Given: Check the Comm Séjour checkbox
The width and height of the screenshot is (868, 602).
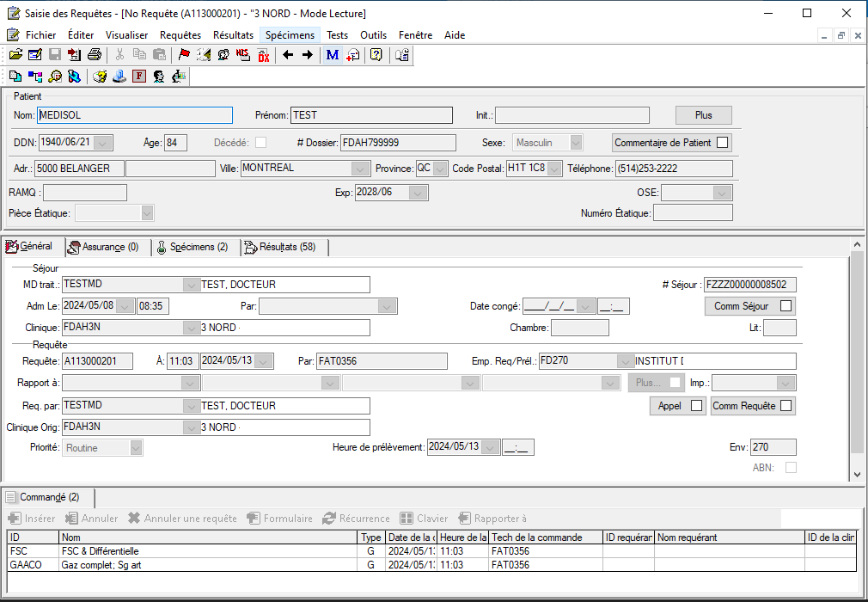Looking at the screenshot, I should [785, 306].
